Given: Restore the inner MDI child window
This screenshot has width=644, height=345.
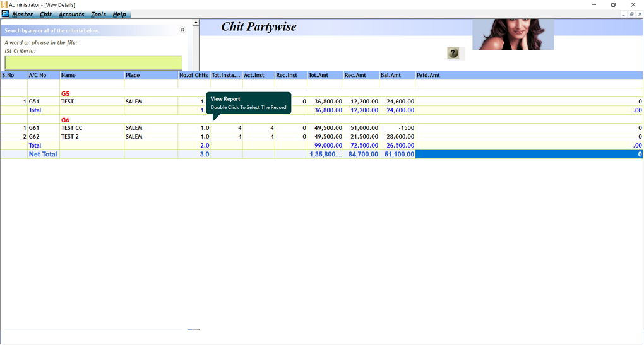Looking at the screenshot, I should pos(631,14).
